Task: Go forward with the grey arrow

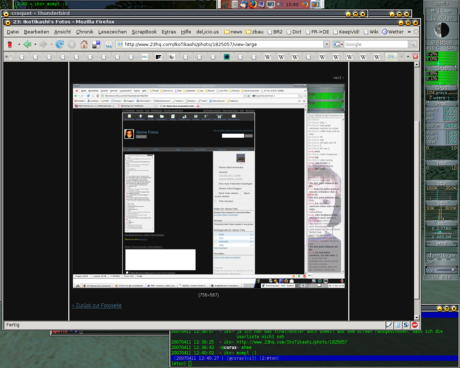Action: pos(43,44)
